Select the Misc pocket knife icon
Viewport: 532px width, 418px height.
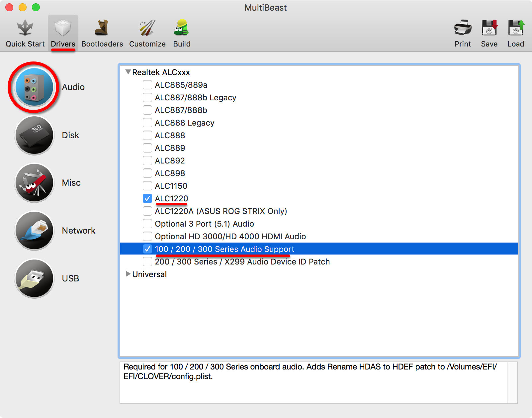click(x=34, y=183)
